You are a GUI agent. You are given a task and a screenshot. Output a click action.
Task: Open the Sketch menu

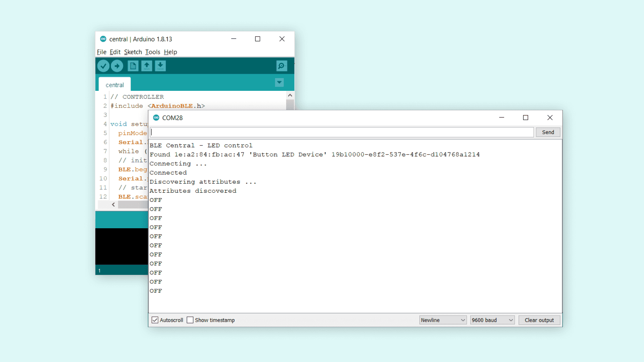click(x=133, y=52)
